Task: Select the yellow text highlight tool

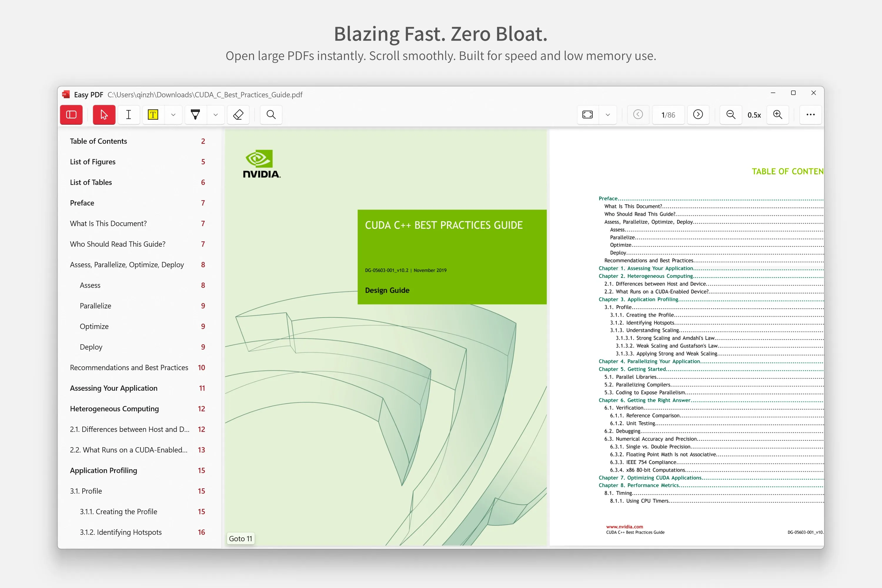Action: [153, 115]
